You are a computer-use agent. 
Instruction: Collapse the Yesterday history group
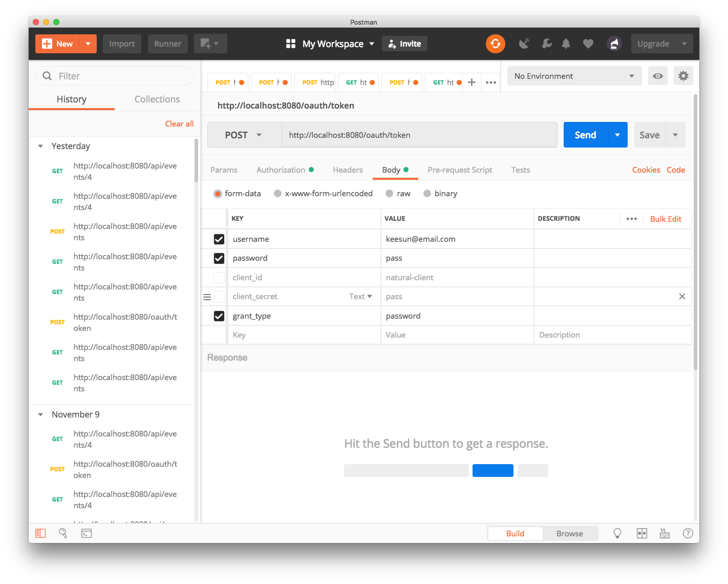tap(40, 147)
